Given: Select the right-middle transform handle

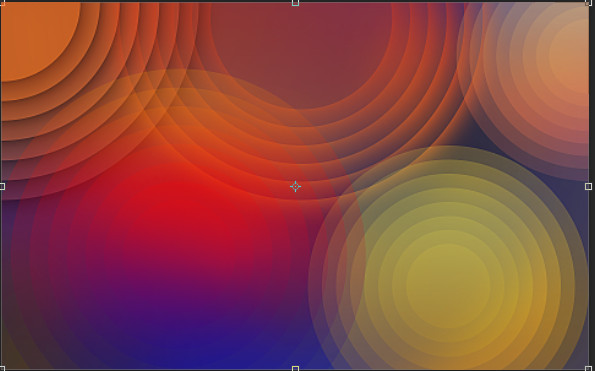Looking at the screenshot, I should 588,186.
